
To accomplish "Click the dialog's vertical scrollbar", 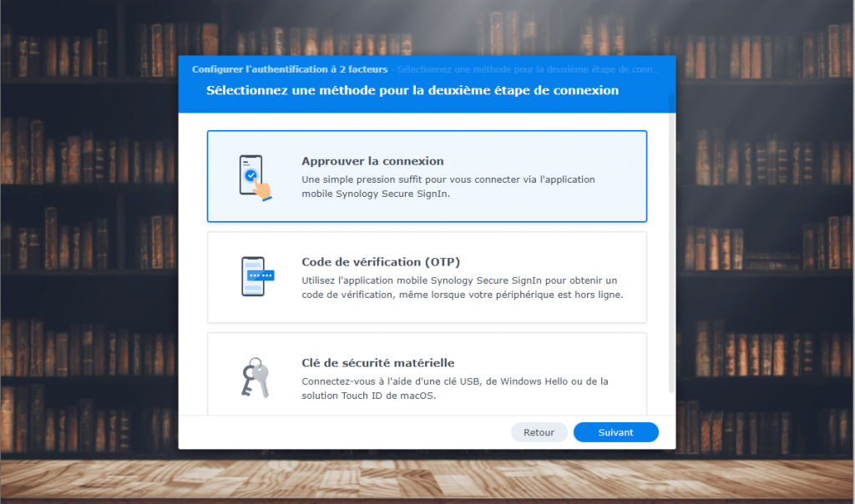I will (x=672, y=243).
